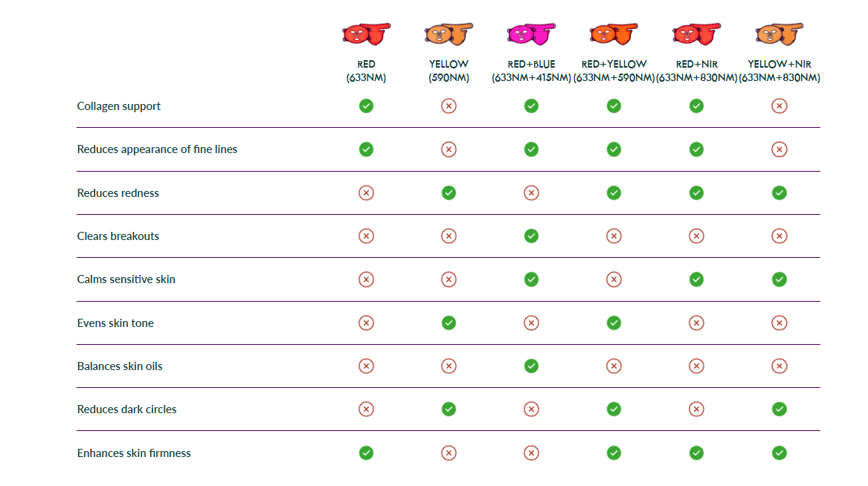Click the YELLOW+NIR mask image
This screenshot has width=868, height=486.
pos(779,33)
